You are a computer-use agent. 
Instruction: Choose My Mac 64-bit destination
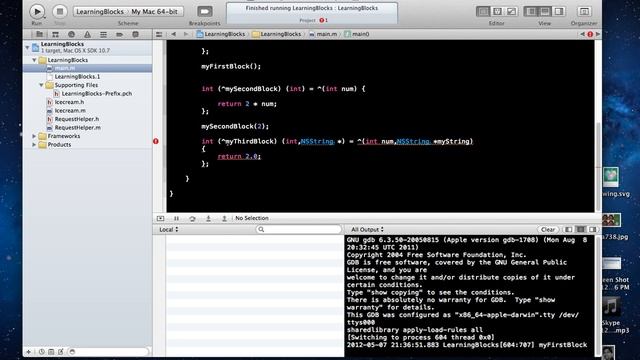155,11
